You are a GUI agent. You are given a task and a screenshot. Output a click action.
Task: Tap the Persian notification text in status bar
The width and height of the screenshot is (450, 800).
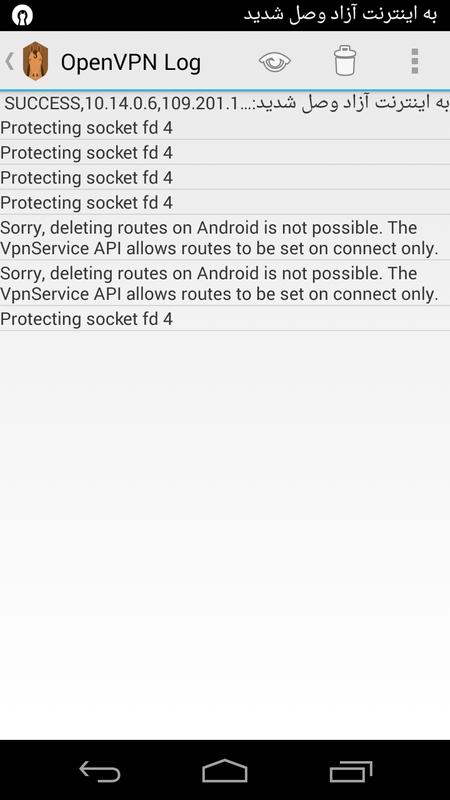click(340, 14)
